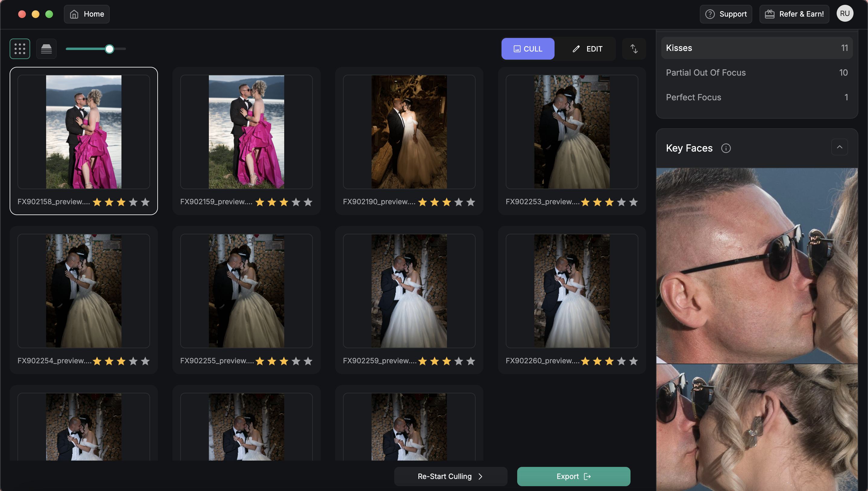This screenshot has width=868, height=491.
Task: Click the man's key face crop
Action: click(x=757, y=266)
